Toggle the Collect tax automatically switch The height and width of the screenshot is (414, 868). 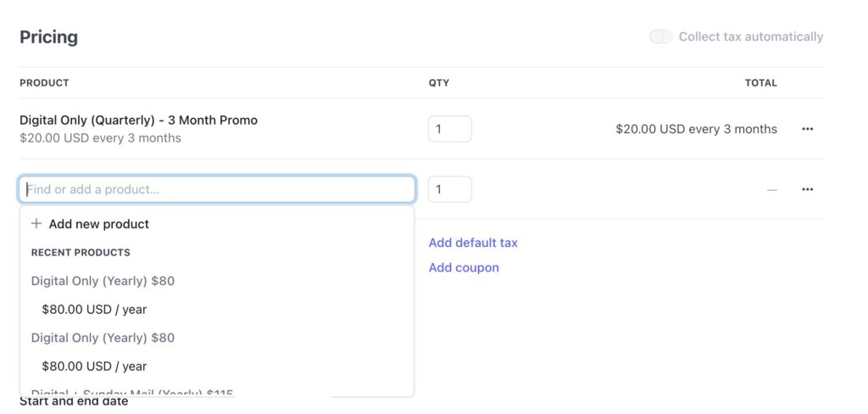point(660,36)
